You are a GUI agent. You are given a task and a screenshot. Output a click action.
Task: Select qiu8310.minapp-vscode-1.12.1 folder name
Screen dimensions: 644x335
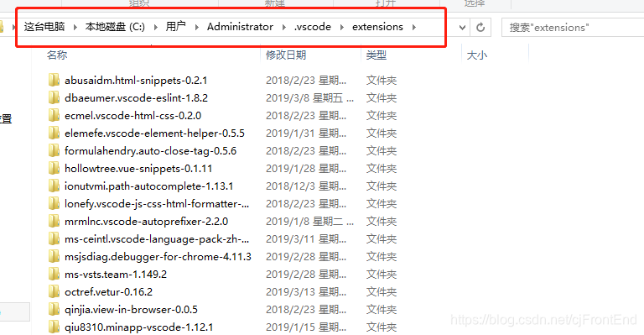pos(139,327)
